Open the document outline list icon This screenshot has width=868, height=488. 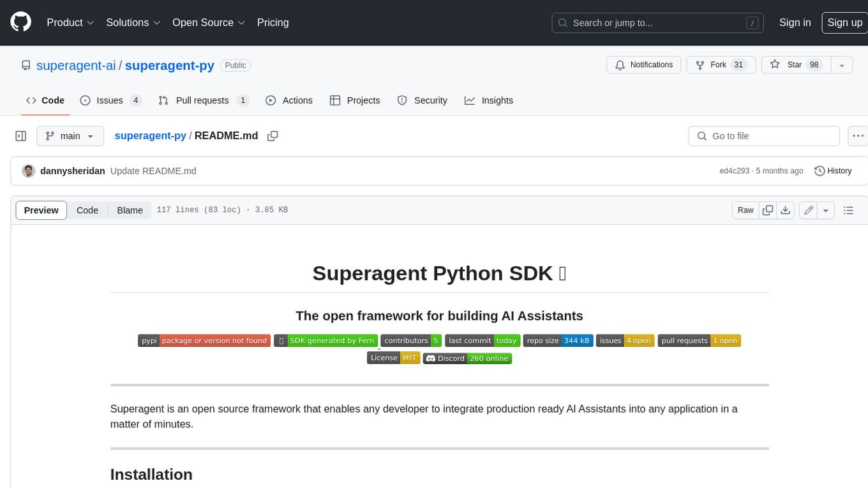848,210
